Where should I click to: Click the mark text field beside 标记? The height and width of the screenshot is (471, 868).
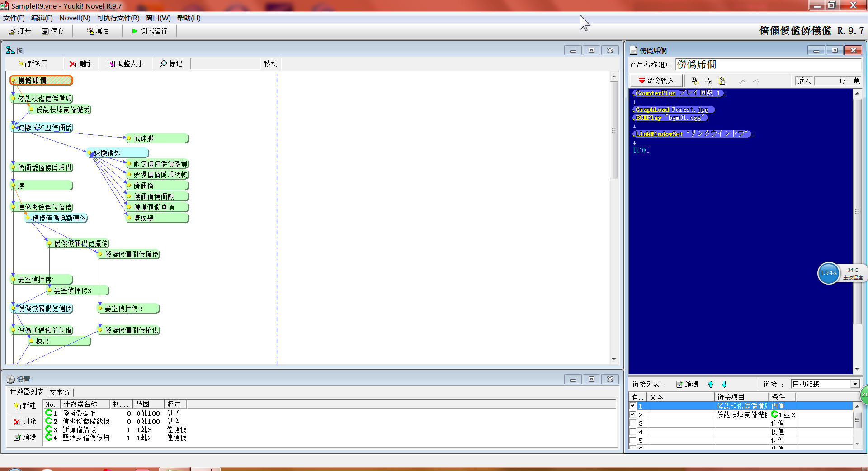click(x=225, y=63)
